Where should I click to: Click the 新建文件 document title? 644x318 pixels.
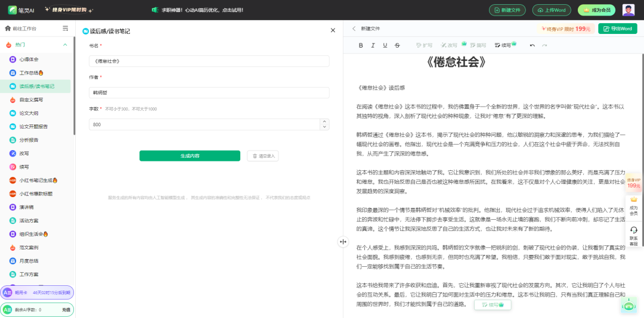370,29
